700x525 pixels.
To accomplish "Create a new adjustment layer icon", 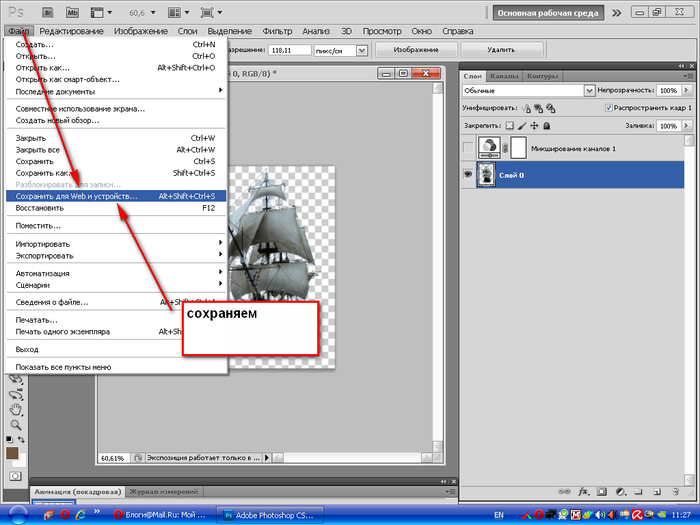I will pyautogui.click(x=620, y=491).
